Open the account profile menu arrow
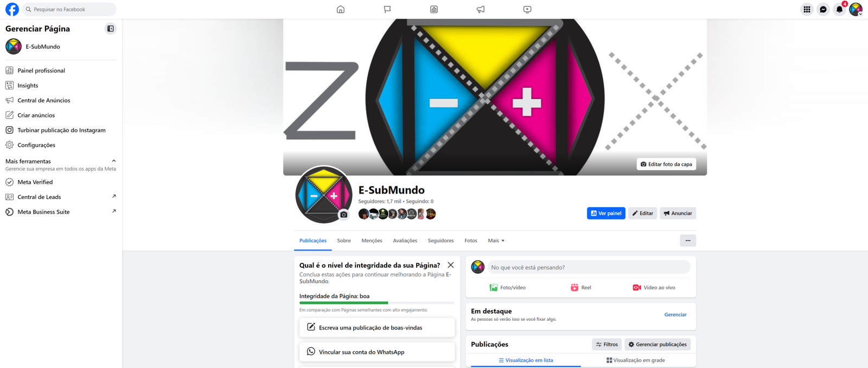The width and height of the screenshot is (868, 368). [x=860, y=14]
